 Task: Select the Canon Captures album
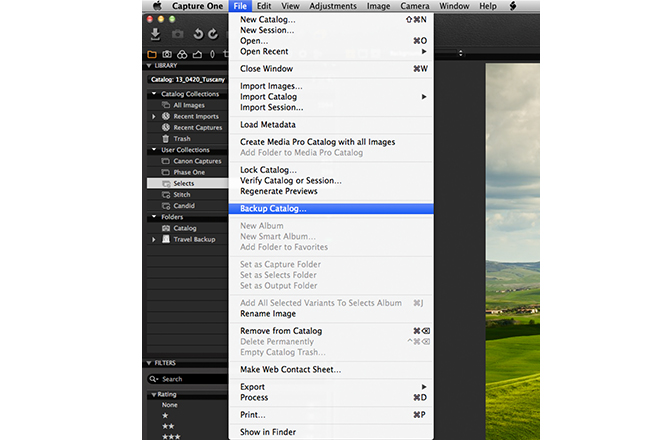pos(187,161)
